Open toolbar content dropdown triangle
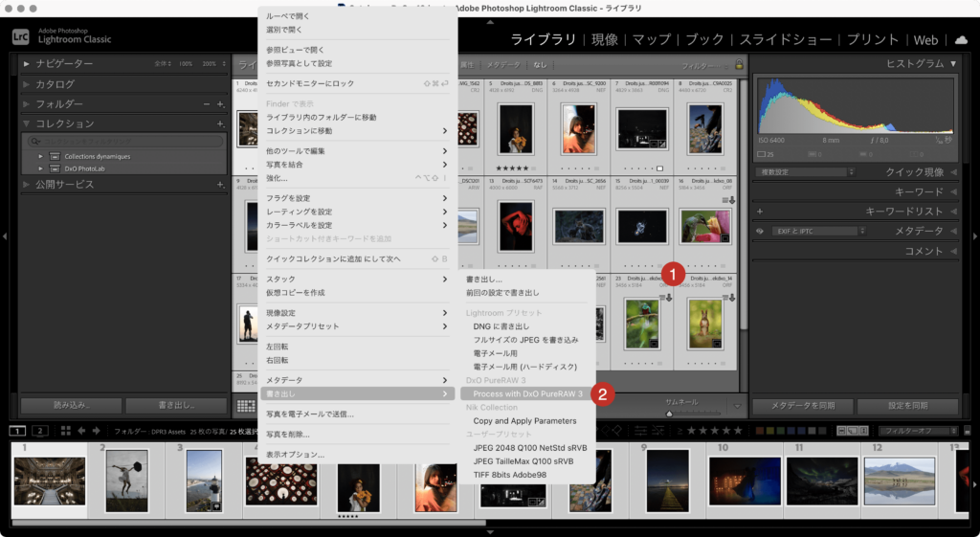 [737, 407]
